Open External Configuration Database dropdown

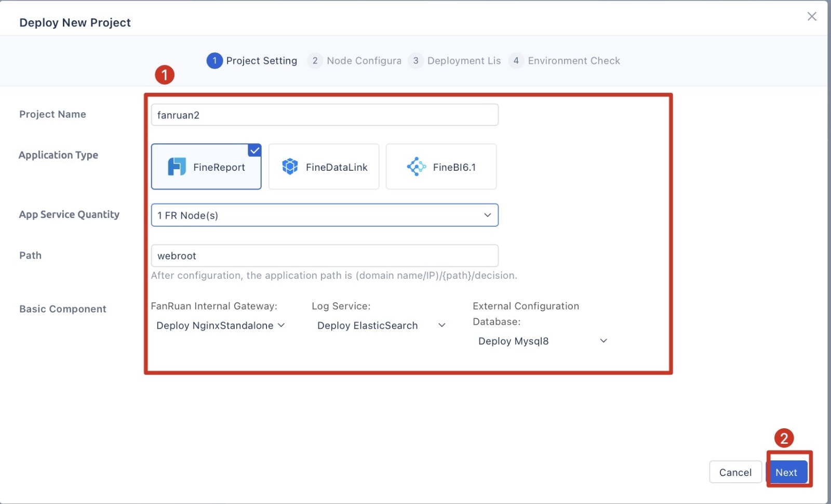[x=542, y=341]
